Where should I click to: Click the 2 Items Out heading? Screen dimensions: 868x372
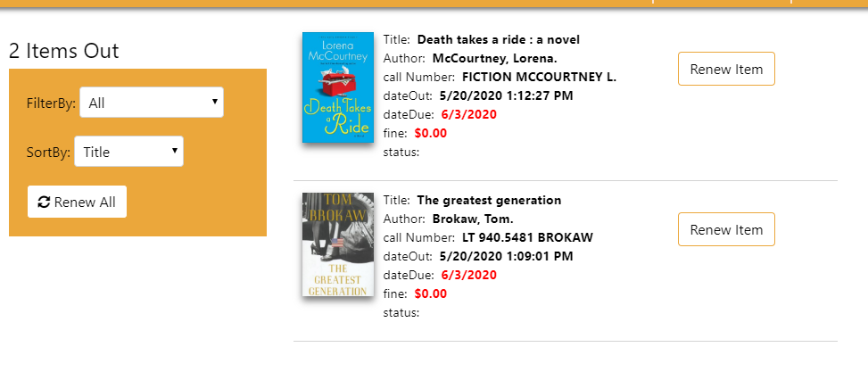click(x=63, y=52)
